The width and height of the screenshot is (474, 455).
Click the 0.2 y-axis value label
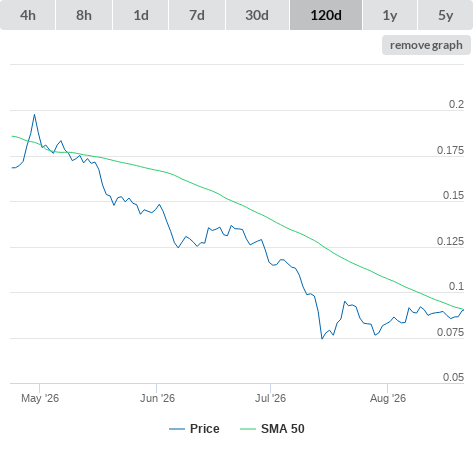[456, 104]
